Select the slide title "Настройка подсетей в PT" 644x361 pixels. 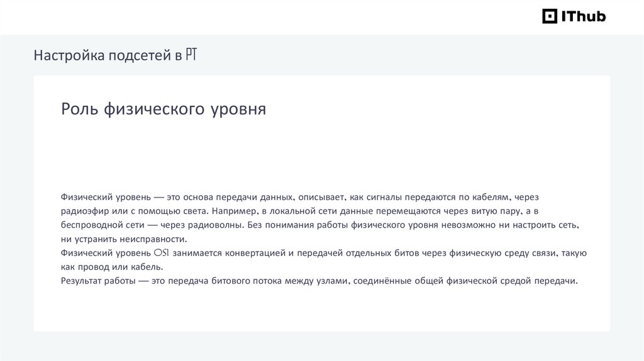click(116, 56)
